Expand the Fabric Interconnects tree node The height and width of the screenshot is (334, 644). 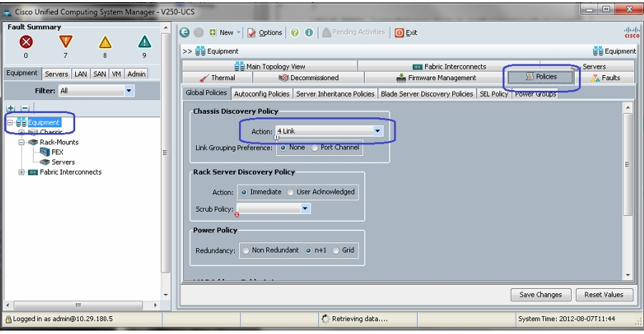21,172
